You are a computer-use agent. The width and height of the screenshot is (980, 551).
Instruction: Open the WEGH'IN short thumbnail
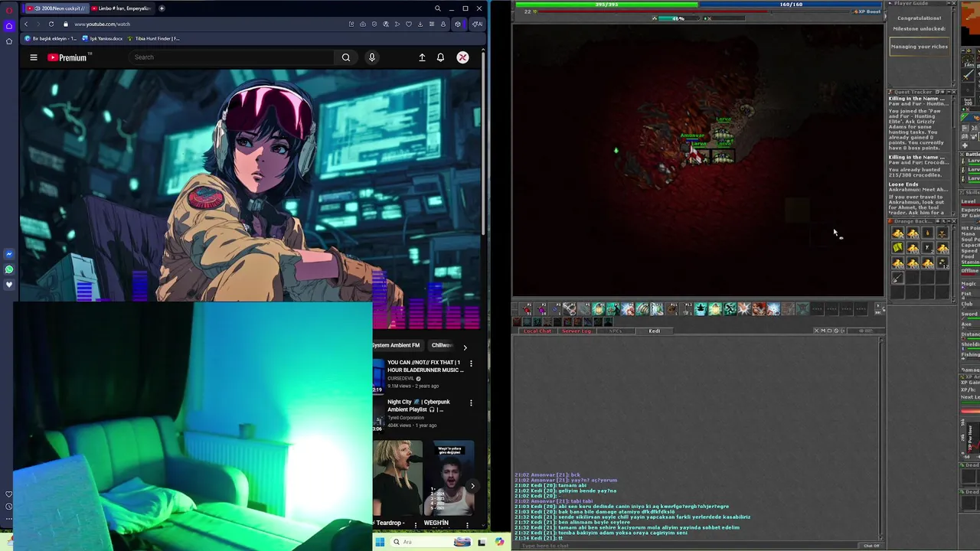click(449, 478)
